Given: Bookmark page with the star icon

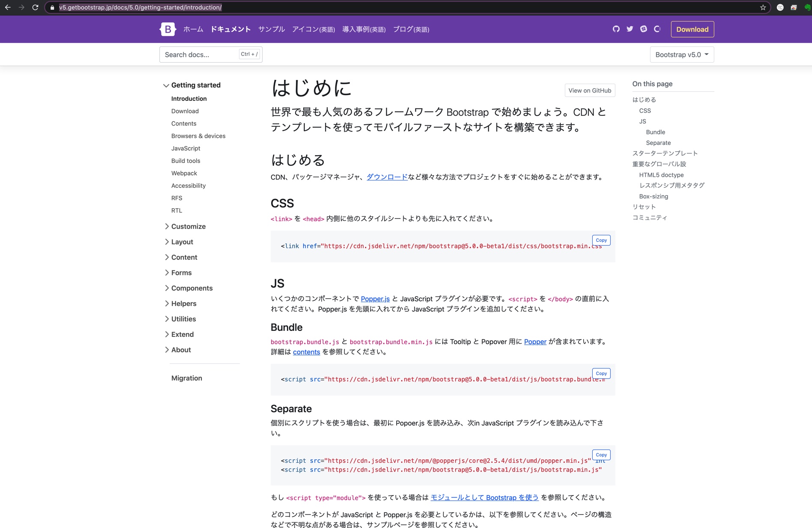Looking at the screenshot, I should pyautogui.click(x=763, y=7).
